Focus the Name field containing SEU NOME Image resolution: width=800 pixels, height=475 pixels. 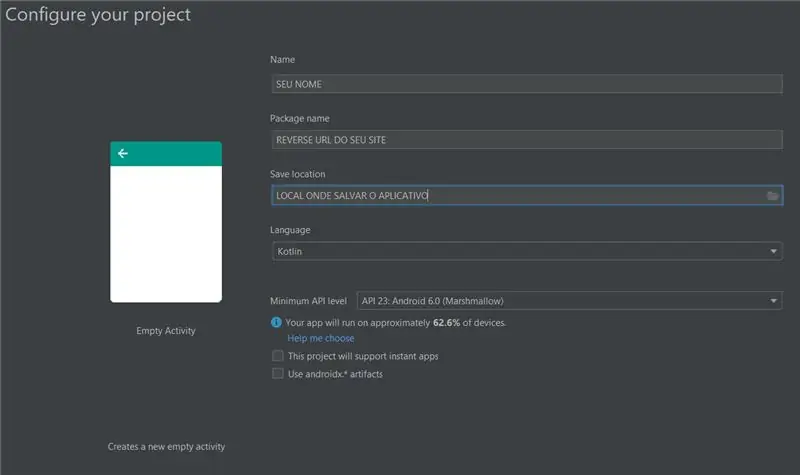(x=527, y=84)
